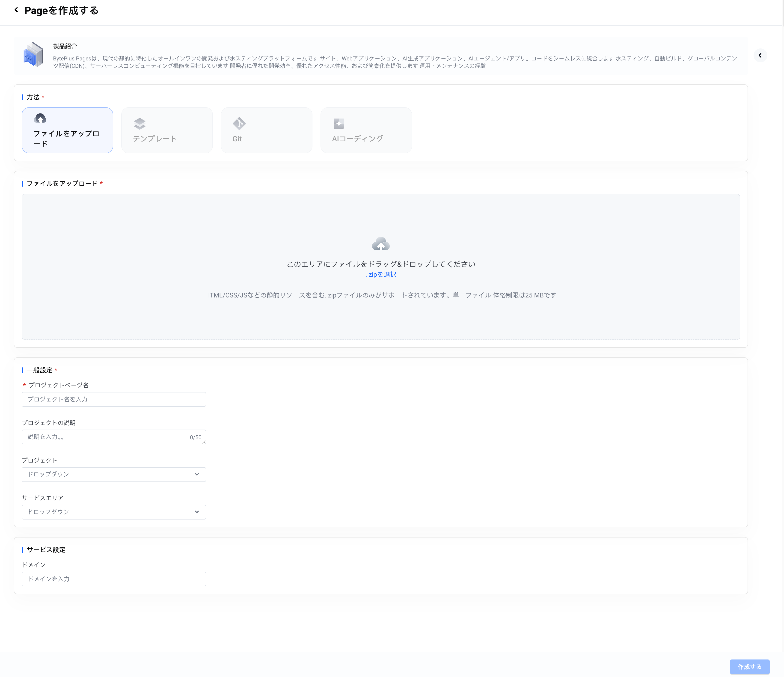
Task: Focus the プロジェクト名を入力 field
Action: [113, 400]
